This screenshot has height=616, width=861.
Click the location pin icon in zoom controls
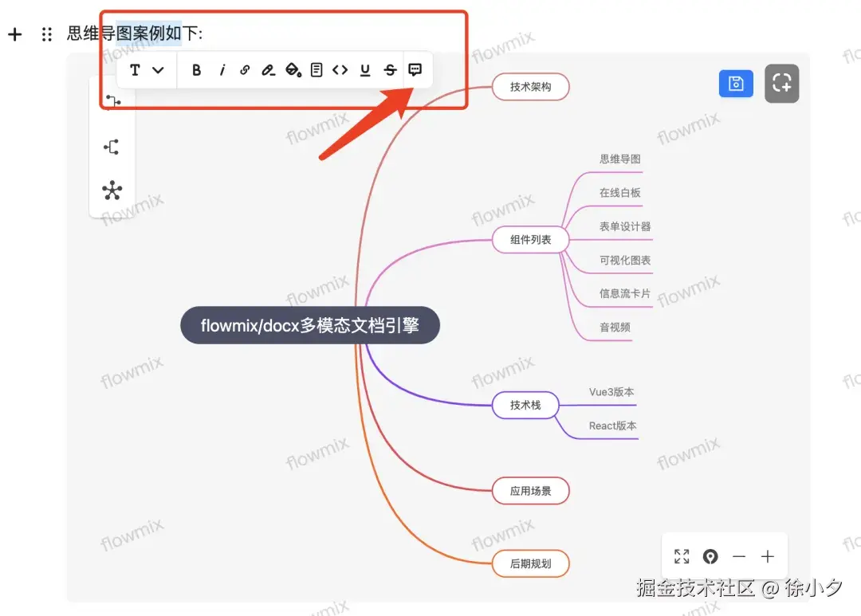(x=710, y=556)
